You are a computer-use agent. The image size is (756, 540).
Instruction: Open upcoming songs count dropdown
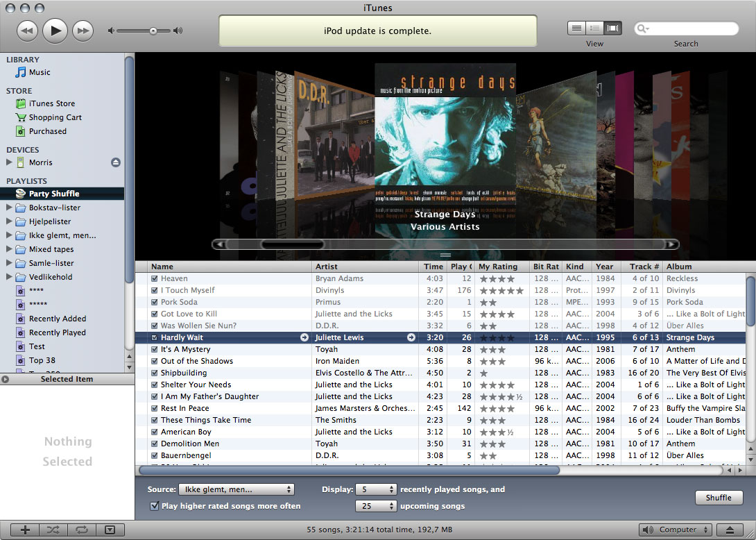click(x=376, y=506)
